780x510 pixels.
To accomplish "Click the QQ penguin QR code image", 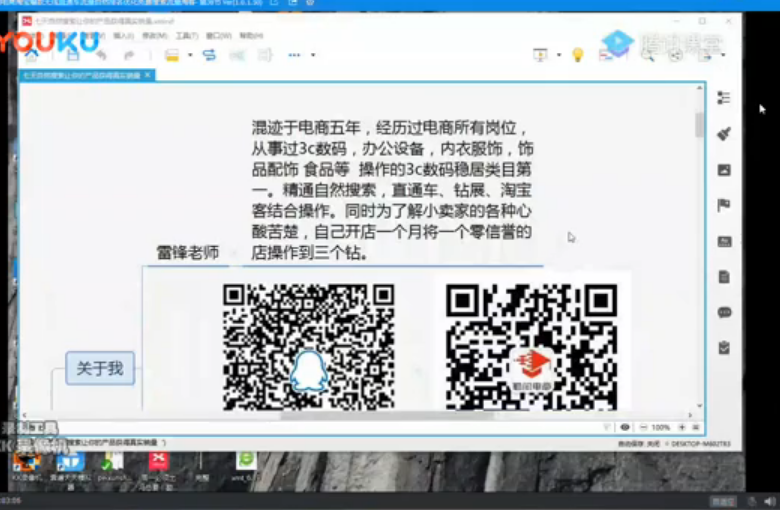I will [x=308, y=347].
